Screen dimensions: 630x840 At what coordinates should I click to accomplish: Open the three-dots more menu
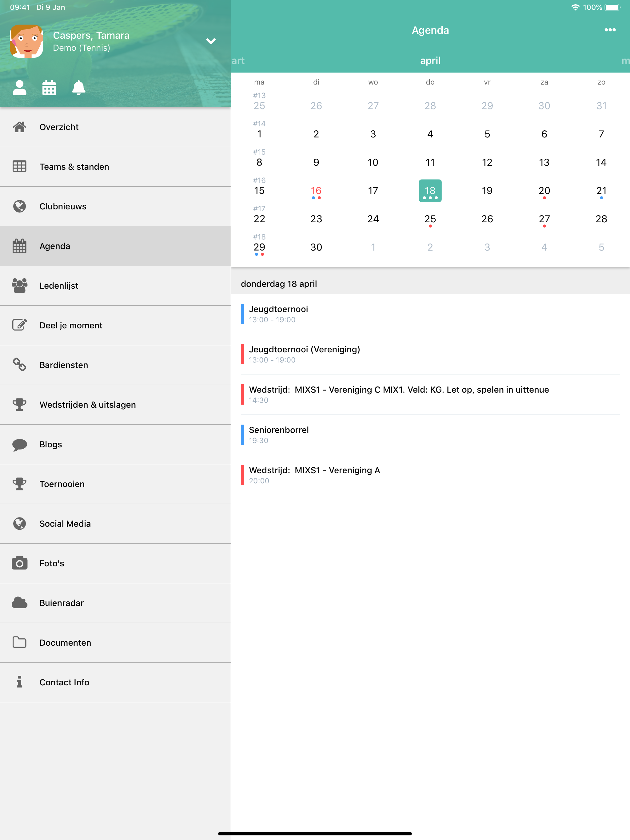pyautogui.click(x=610, y=30)
